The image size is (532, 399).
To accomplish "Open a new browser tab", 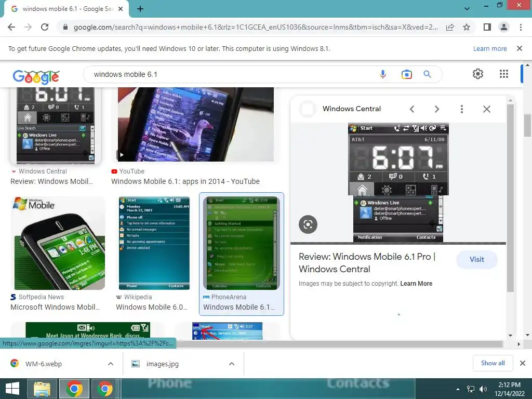I will click(x=140, y=9).
